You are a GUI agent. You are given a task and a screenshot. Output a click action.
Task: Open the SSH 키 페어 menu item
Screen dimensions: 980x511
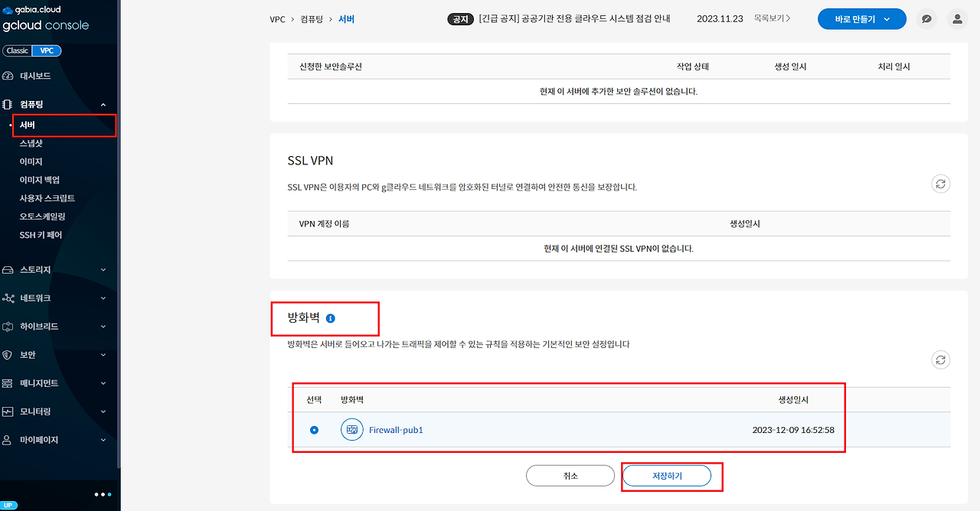41,235
